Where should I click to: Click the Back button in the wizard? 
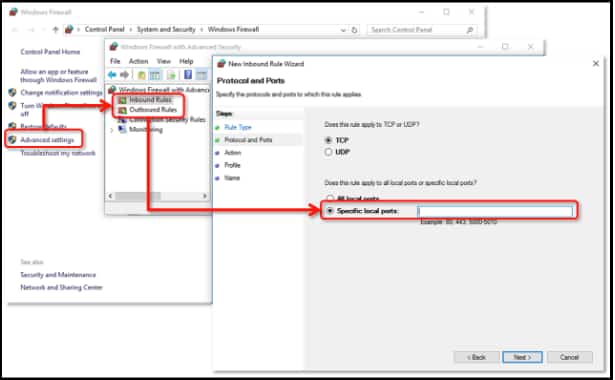click(x=476, y=357)
